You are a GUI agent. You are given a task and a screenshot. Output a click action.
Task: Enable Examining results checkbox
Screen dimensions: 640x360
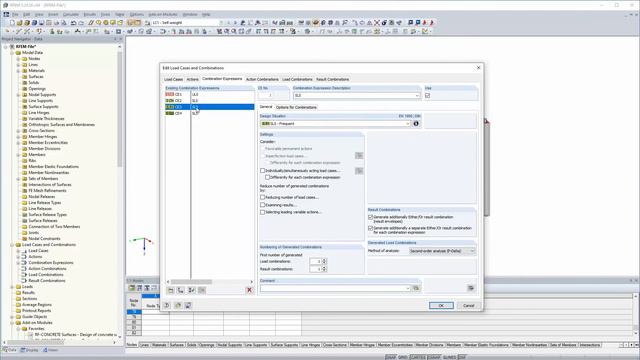click(x=262, y=205)
